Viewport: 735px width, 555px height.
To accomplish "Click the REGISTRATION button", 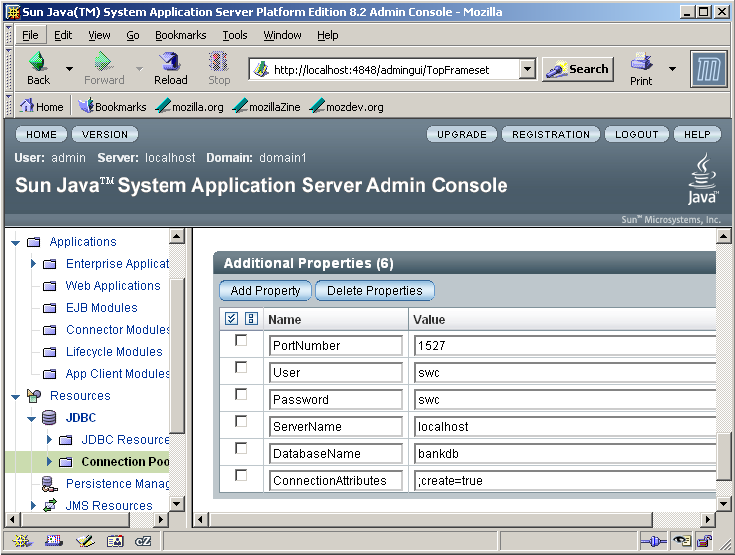I will coord(551,135).
